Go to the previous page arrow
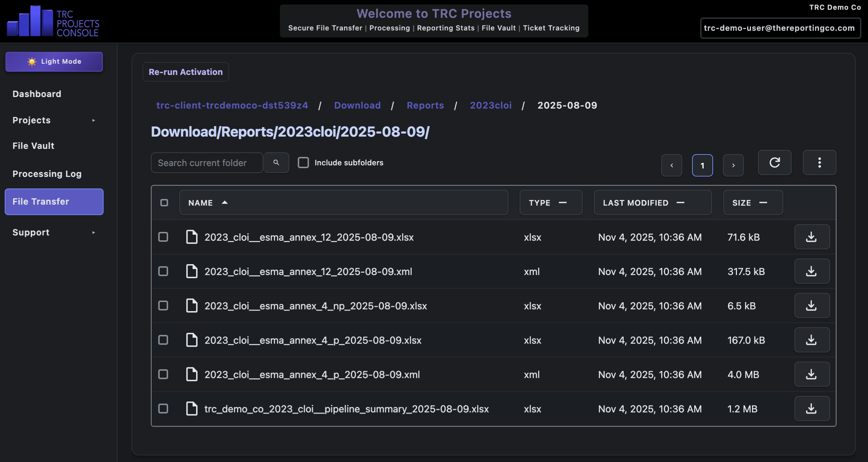 pos(671,165)
